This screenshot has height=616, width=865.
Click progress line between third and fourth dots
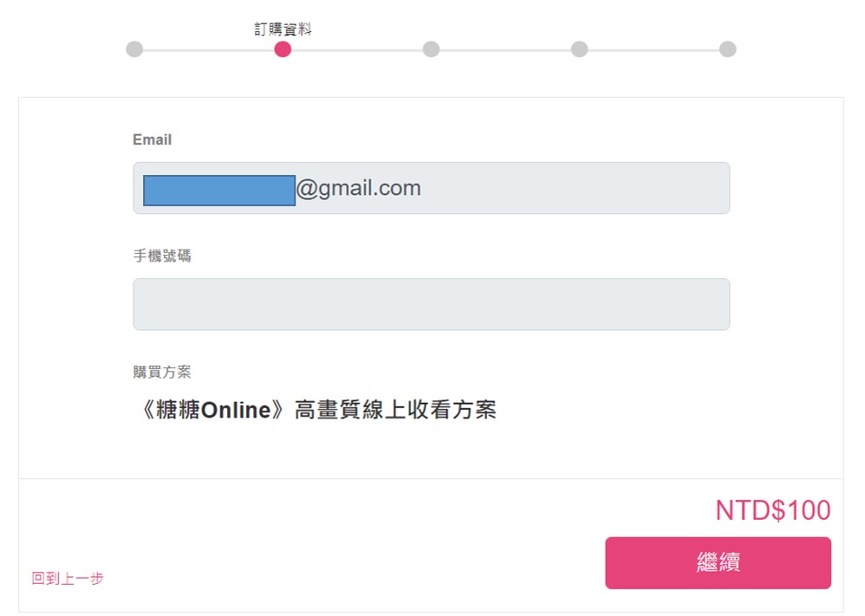coord(505,50)
